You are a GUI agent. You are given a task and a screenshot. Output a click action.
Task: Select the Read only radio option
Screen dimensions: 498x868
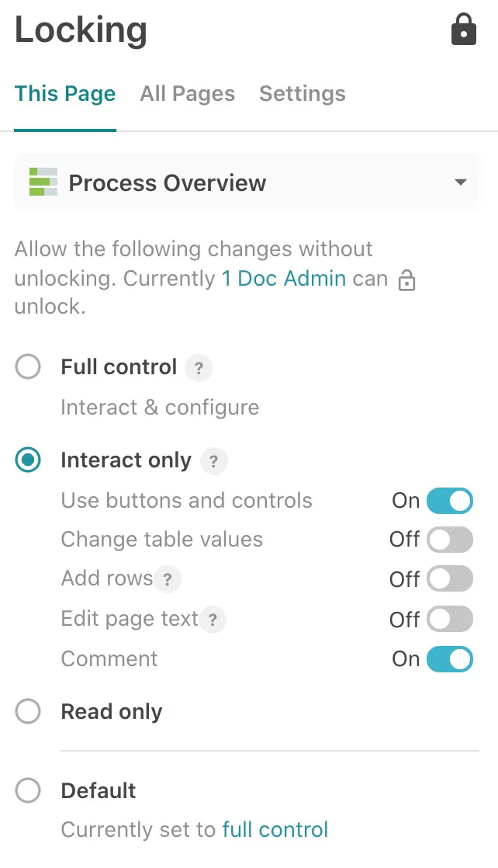click(x=28, y=712)
